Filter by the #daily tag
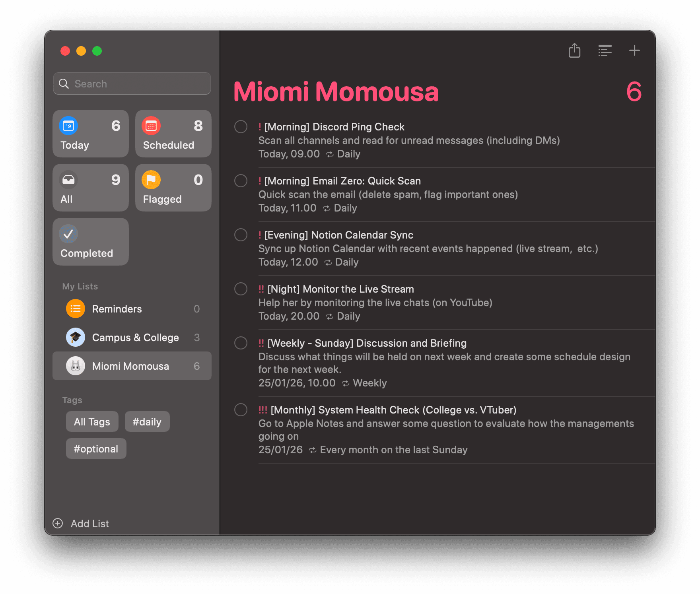700x594 pixels. pos(147,421)
